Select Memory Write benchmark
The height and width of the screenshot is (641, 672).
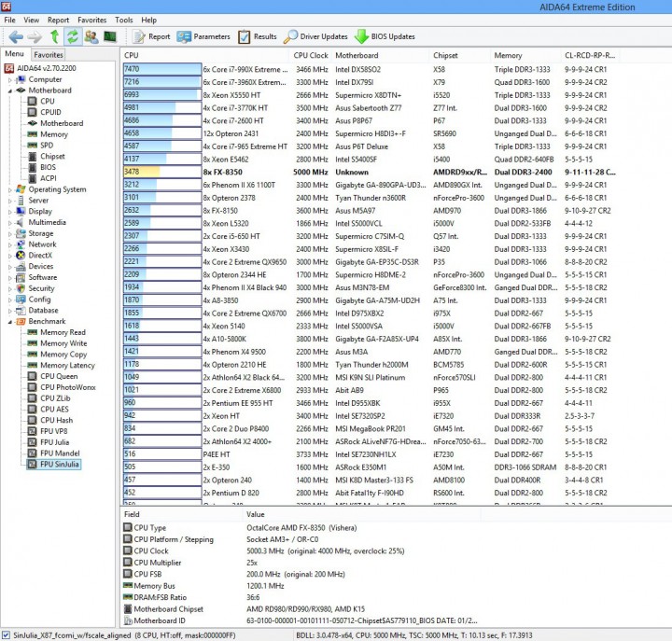point(58,343)
